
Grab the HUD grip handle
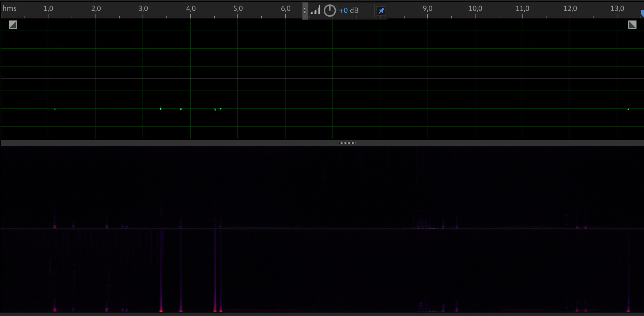pos(305,11)
